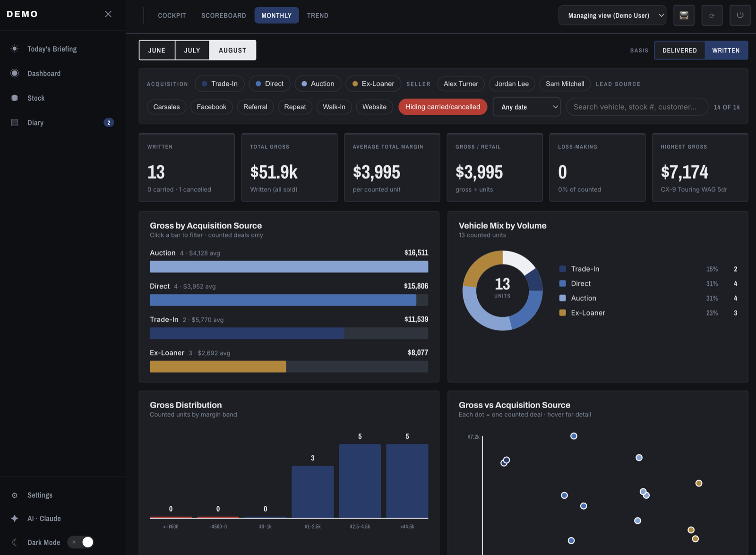Select the June month tab
This screenshot has height=555, width=756.
tap(157, 50)
